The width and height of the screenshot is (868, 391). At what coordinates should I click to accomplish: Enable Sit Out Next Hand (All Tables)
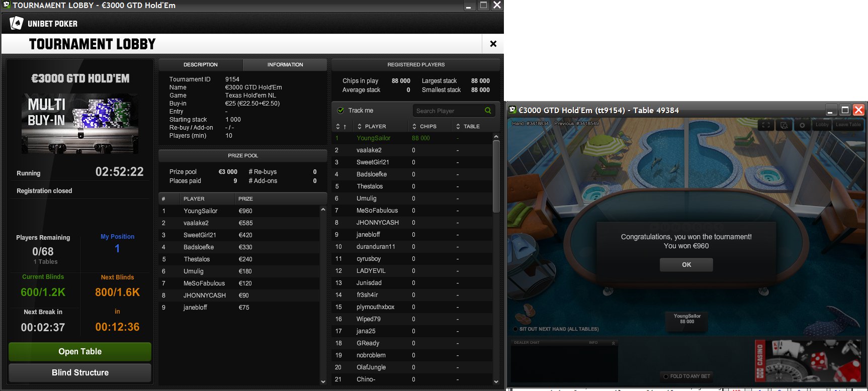tap(515, 329)
